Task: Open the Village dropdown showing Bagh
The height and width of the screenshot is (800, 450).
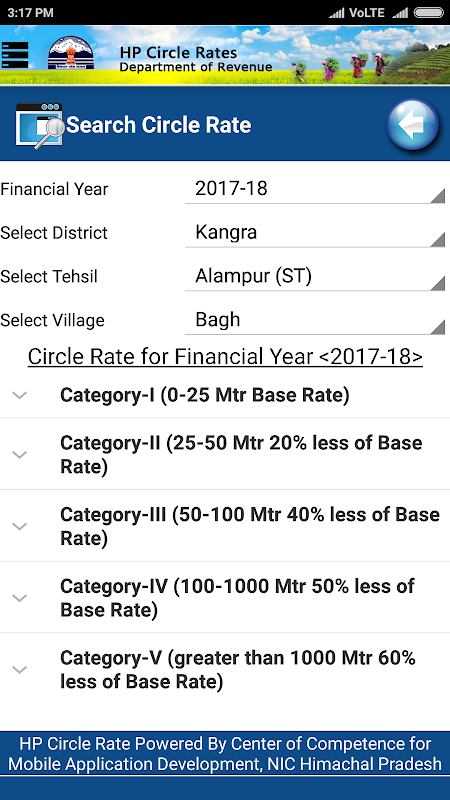Action: (315, 320)
